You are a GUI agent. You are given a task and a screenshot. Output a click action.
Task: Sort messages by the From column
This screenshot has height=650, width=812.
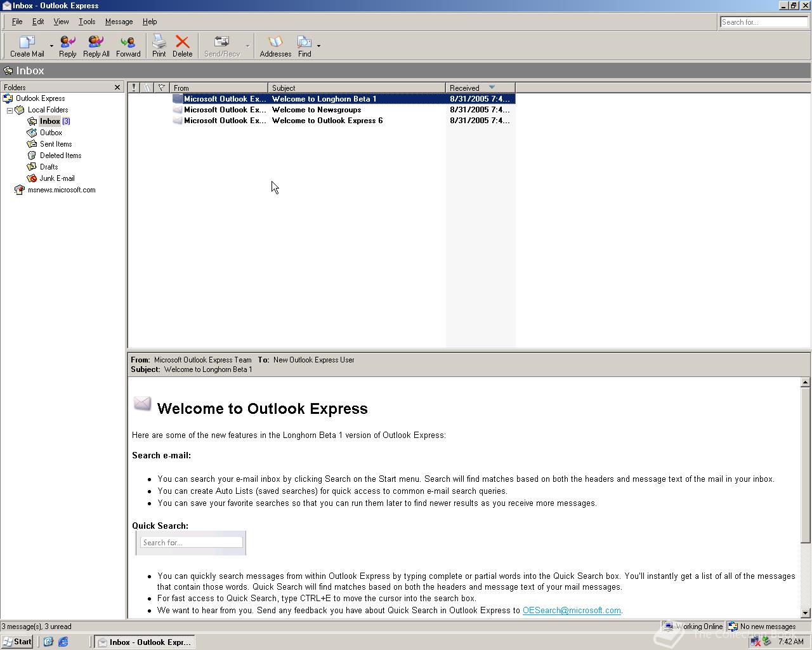(219, 88)
